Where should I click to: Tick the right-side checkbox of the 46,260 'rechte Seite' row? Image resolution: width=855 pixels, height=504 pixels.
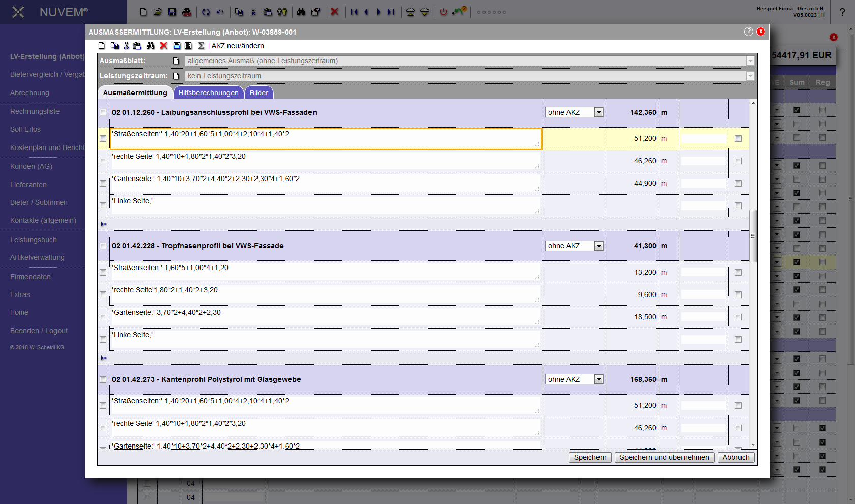[738, 161]
